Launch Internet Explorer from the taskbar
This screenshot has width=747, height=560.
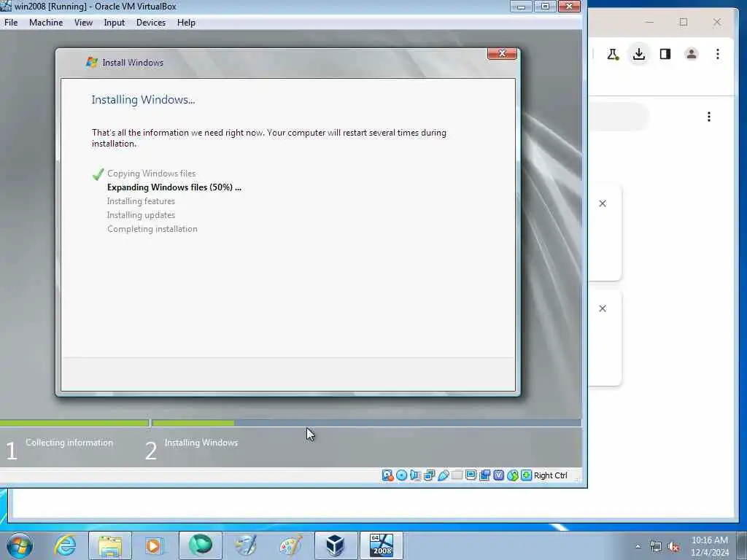pyautogui.click(x=65, y=545)
